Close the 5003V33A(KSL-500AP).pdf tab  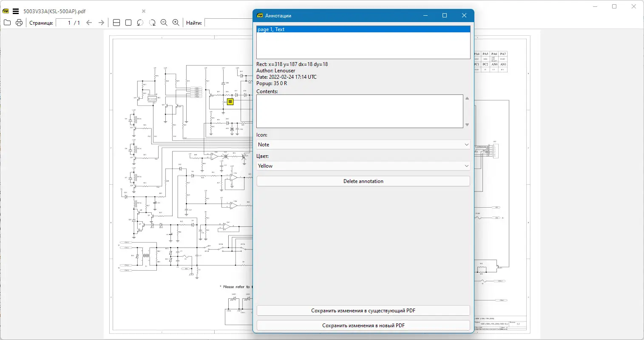point(144,11)
